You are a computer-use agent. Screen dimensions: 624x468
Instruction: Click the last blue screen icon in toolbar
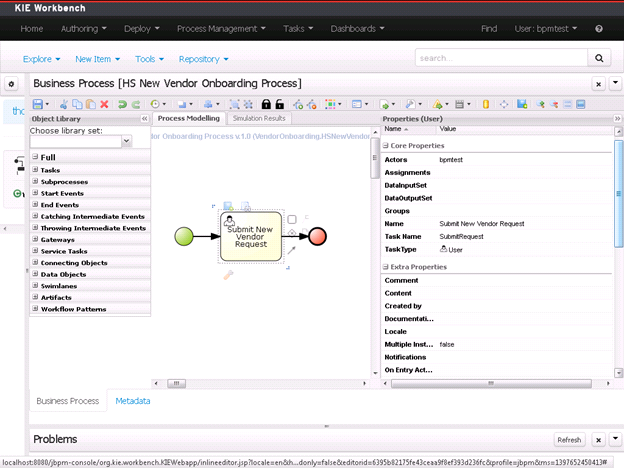pyautogui.click(x=581, y=104)
